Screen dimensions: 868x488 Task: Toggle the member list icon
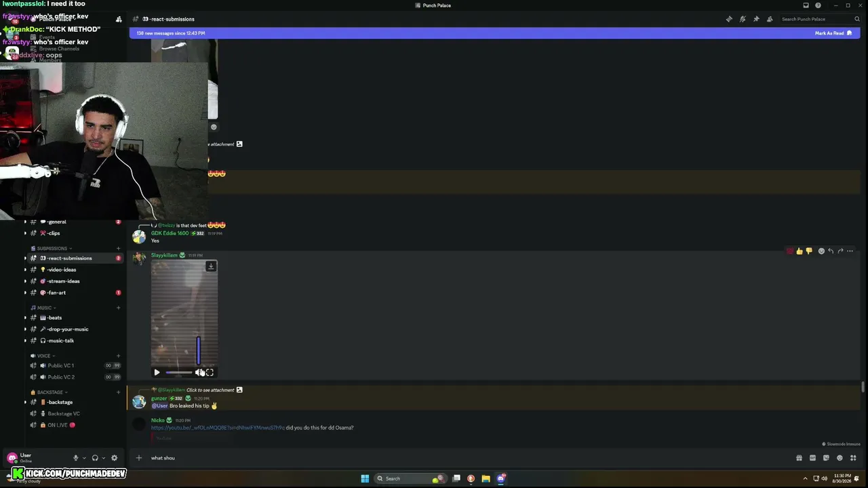[770, 19]
